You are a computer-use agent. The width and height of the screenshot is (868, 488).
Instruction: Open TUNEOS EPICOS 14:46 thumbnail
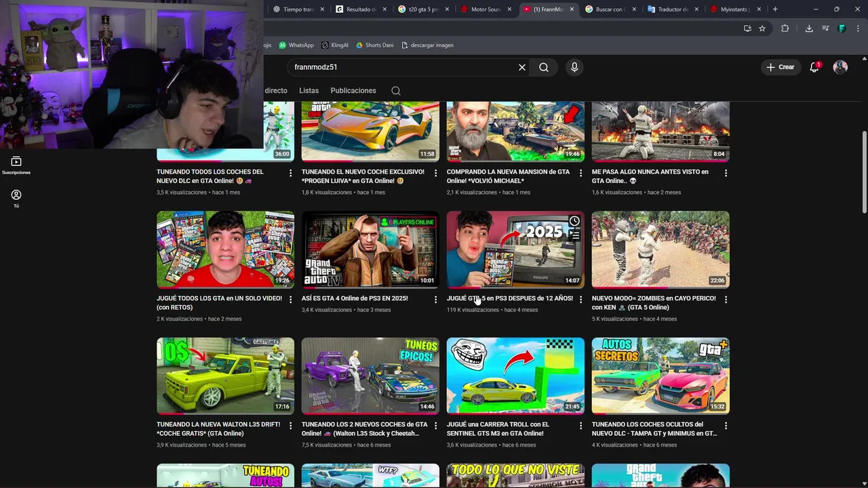coord(370,375)
